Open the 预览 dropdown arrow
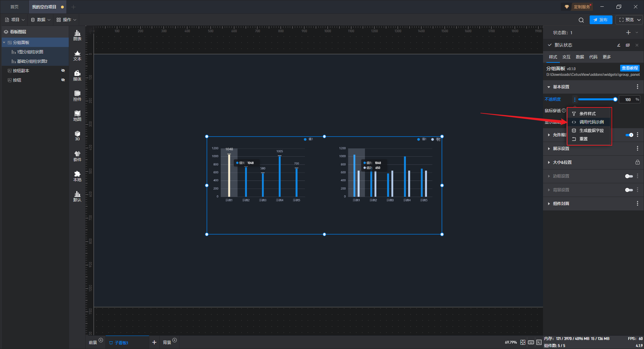 point(639,20)
